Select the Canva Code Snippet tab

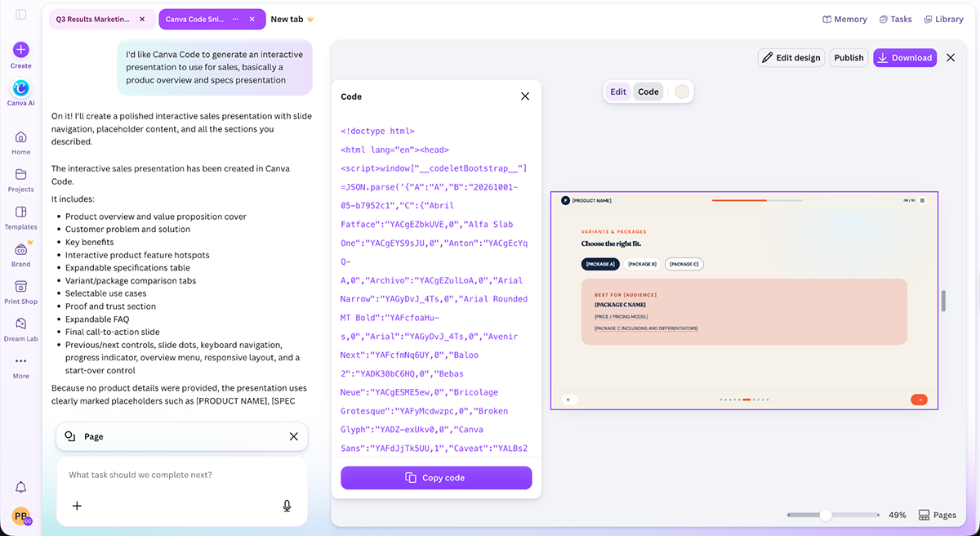pyautogui.click(x=194, y=19)
